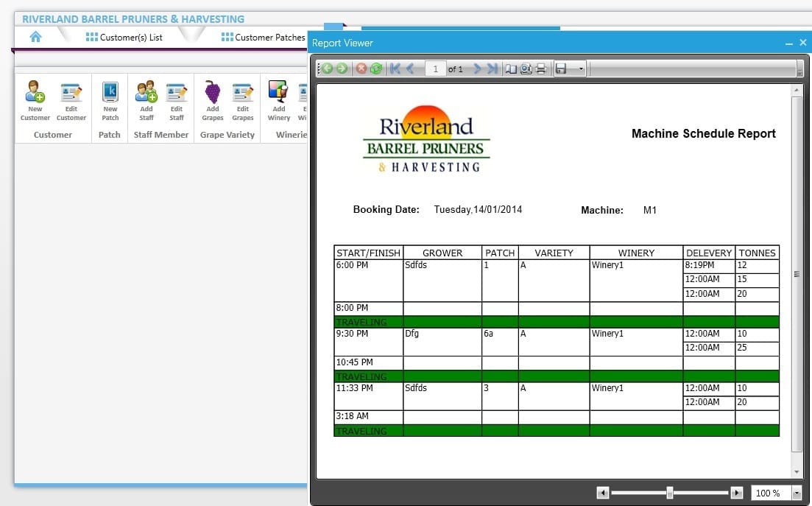Click the New Customer icon
This screenshot has width=812, height=506.
click(35, 101)
